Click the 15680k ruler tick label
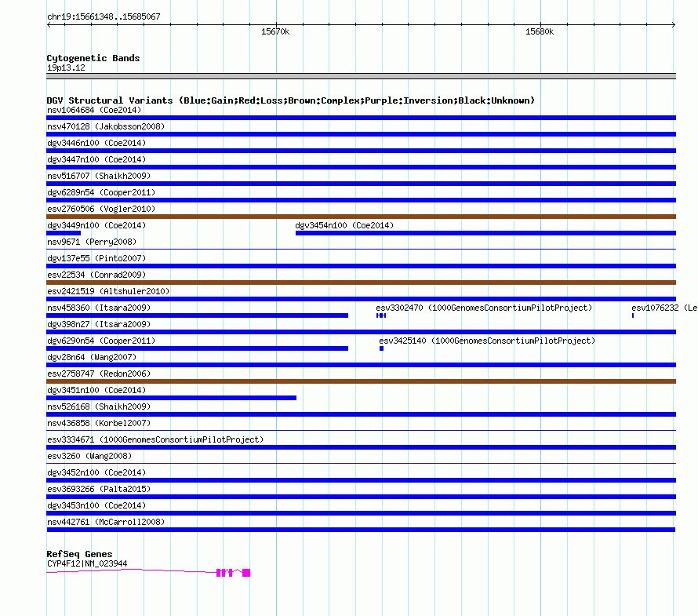This screenshot has width=698, height=616. pyautogui.click(x=540, y=31)
